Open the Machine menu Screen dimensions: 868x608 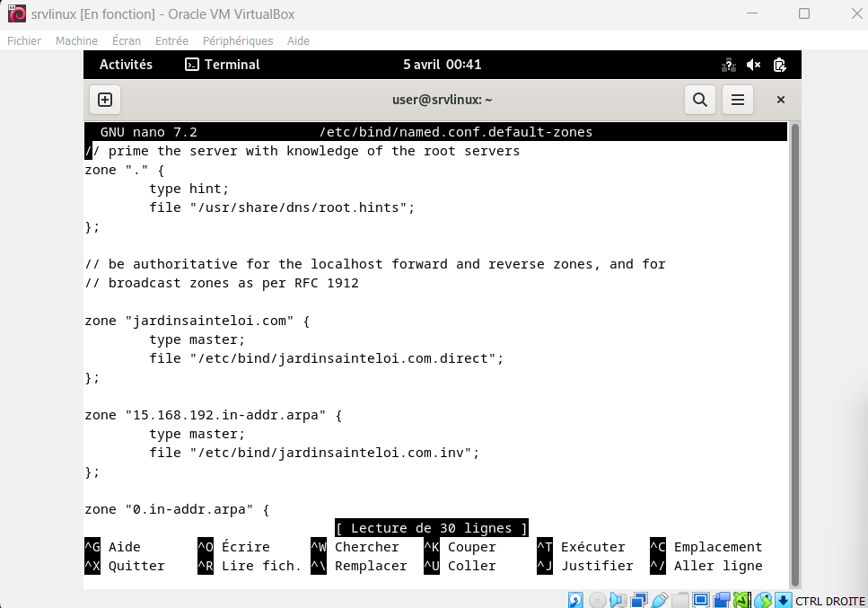(x=76, y=41)
